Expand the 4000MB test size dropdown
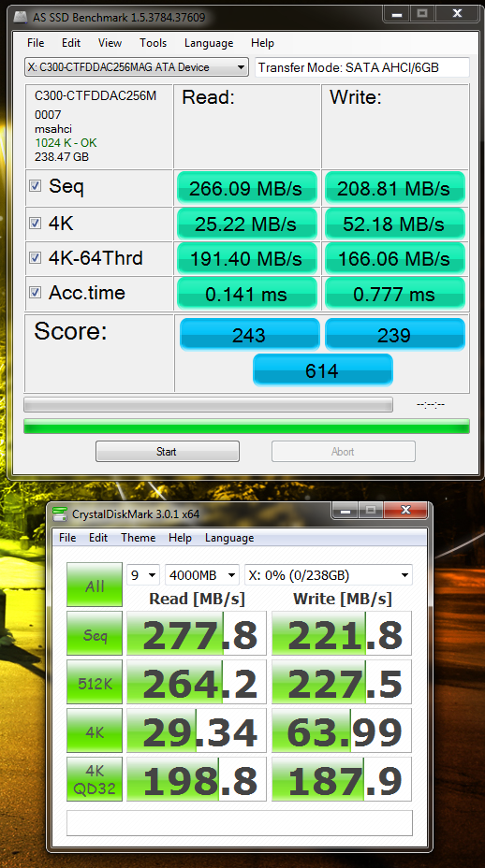Image resolution: width=485 pixels, height=868 pixels. tap(202, 575)
